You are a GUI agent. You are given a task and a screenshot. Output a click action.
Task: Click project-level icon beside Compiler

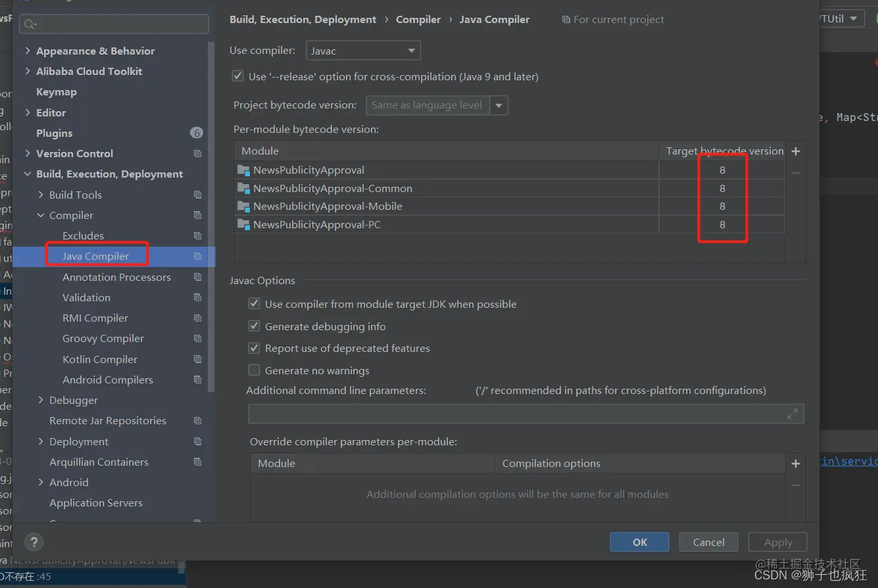(x=197, y=215)
